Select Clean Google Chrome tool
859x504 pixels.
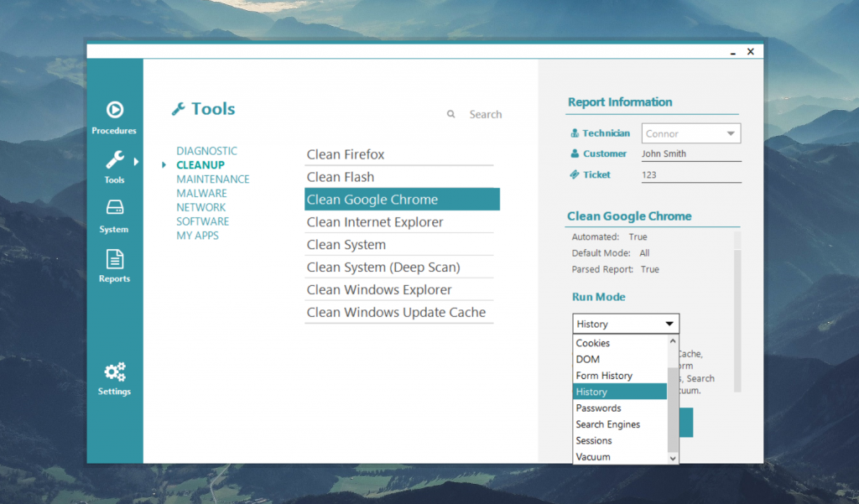click(402, 200)
